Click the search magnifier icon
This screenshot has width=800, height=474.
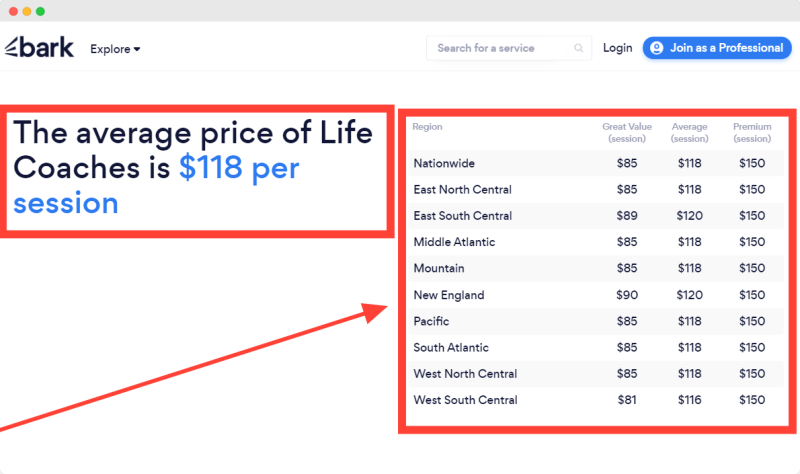[578, 48]
